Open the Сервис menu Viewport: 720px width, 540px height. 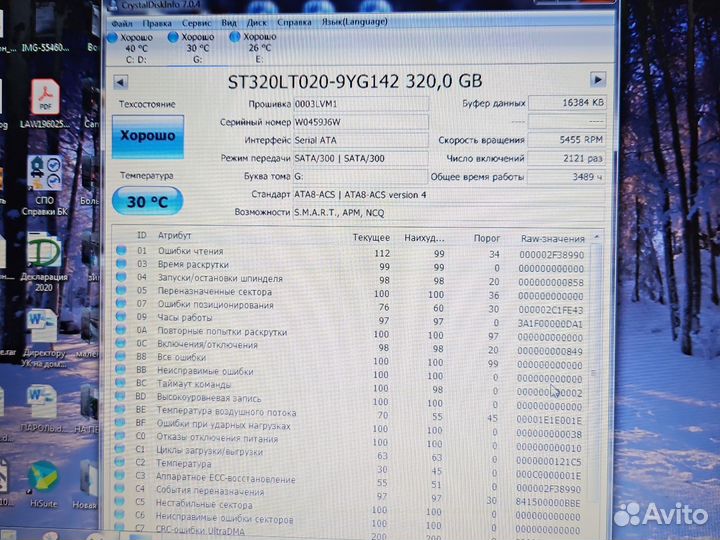tap(196, 23)
